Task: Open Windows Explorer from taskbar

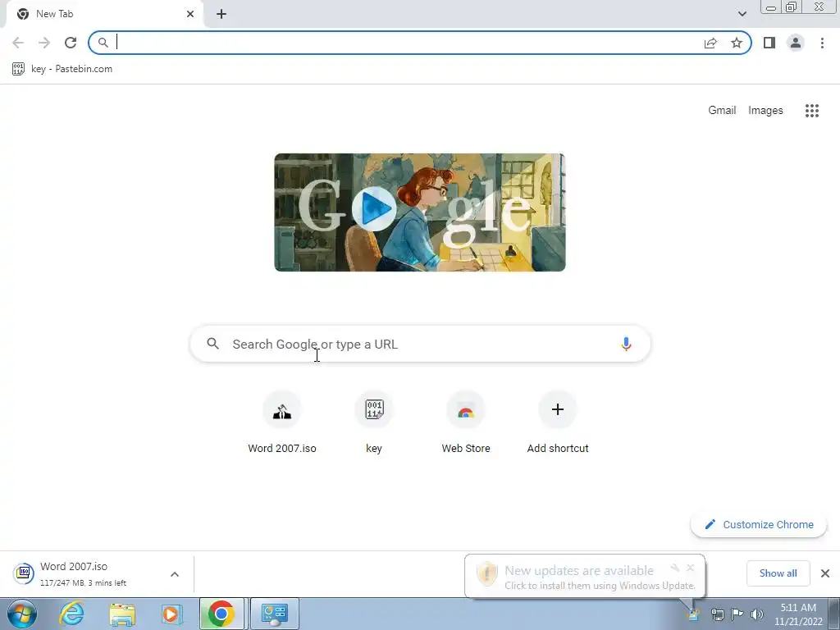Action: click(122, 614)
